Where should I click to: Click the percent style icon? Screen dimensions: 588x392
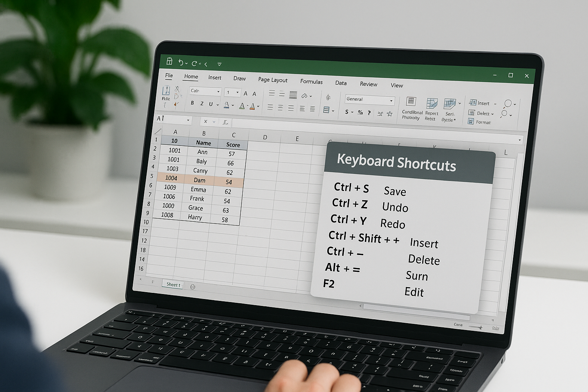tap(360, 112)
